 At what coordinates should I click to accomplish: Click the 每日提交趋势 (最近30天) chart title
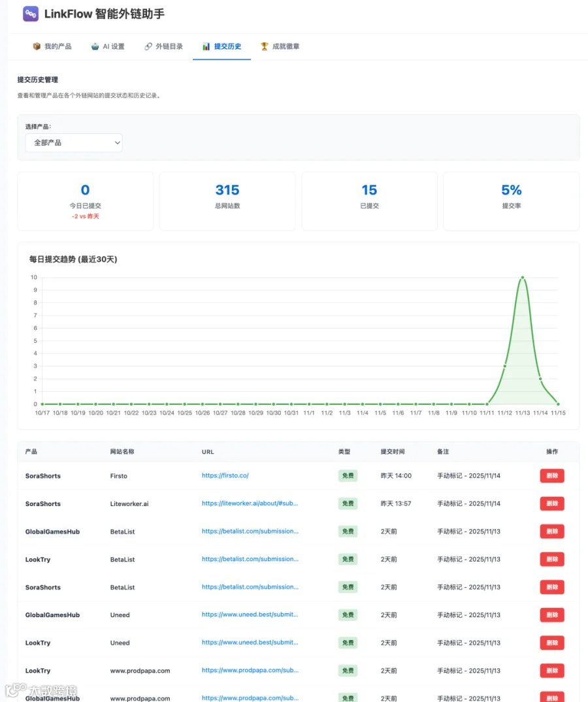[73, 259]
